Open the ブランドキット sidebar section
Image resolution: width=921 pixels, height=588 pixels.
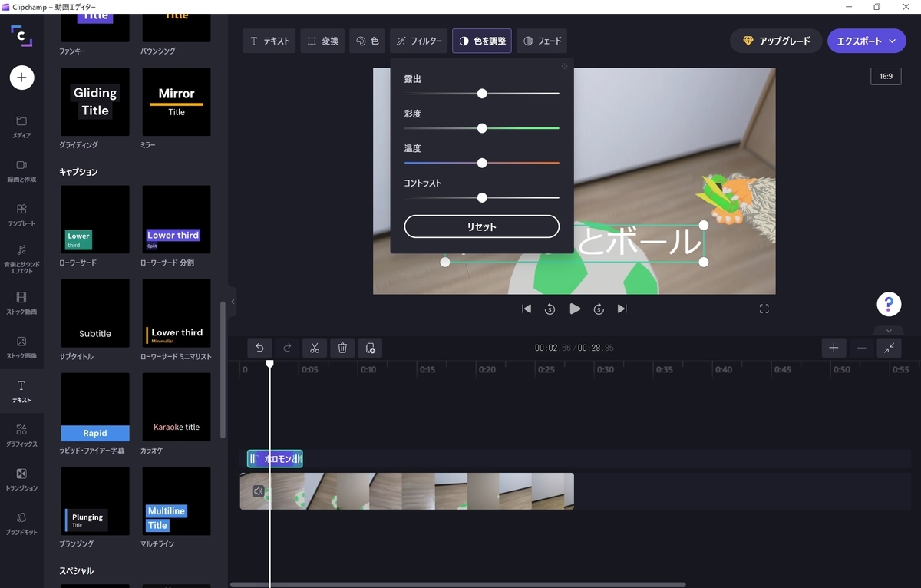(21, 524)
